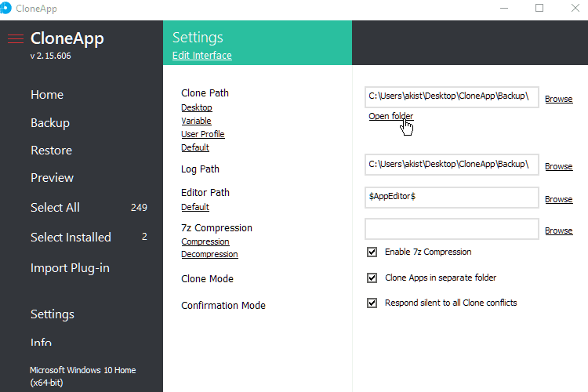Viewport: 588px width, 392px height.
Task: Open the Preview section
Action: (x=52, y=178)
